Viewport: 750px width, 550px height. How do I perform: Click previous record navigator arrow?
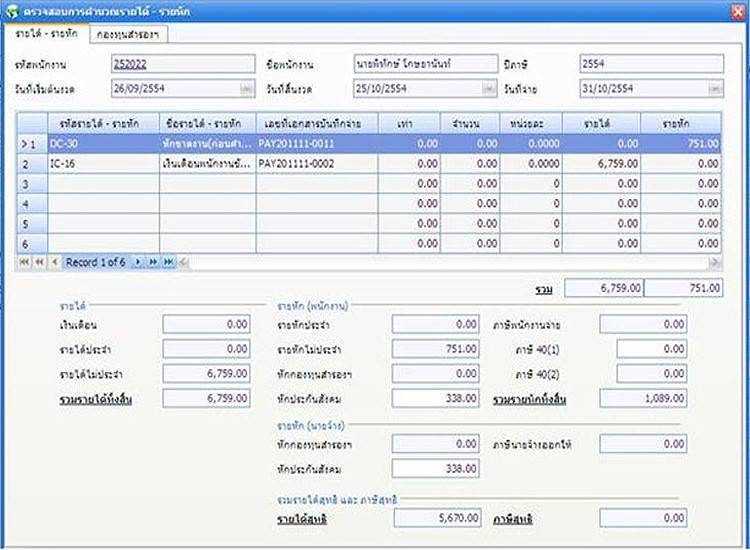56,262
